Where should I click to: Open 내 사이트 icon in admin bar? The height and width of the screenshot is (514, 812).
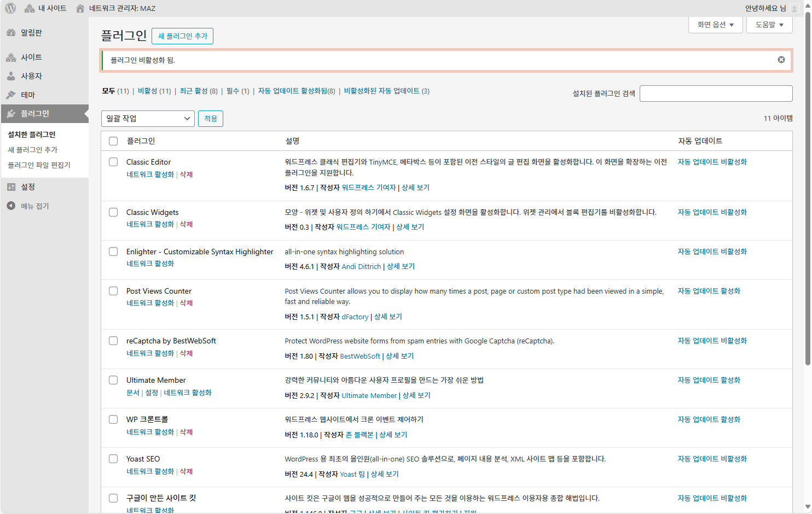pyautogui.click(x=30, y=8)
